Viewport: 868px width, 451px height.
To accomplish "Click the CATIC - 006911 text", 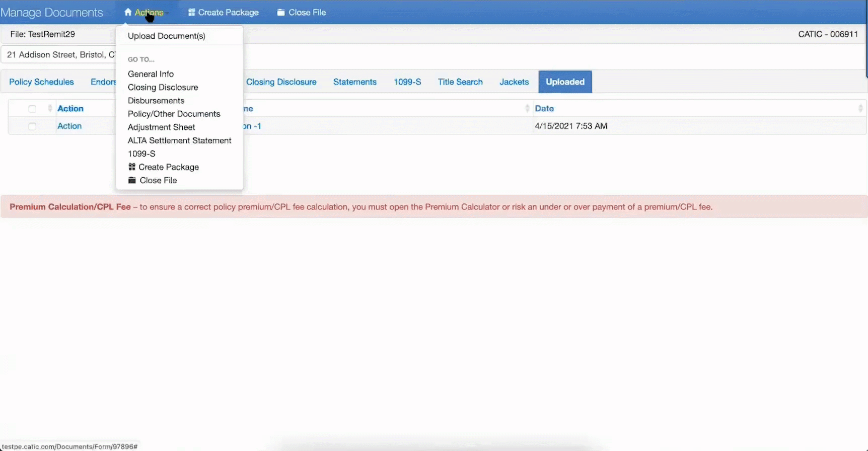I will pos(828,34).
